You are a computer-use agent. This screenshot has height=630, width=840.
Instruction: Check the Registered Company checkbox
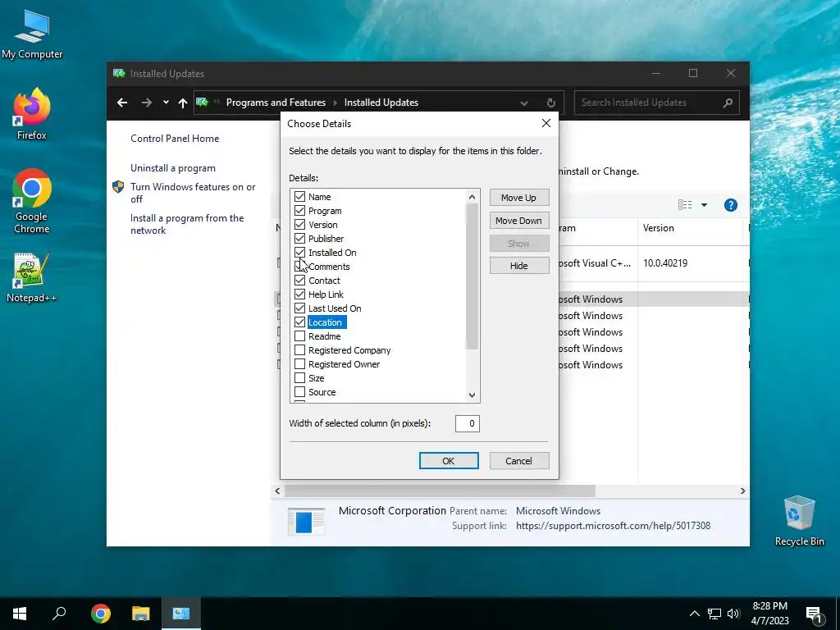click(300, 349)
